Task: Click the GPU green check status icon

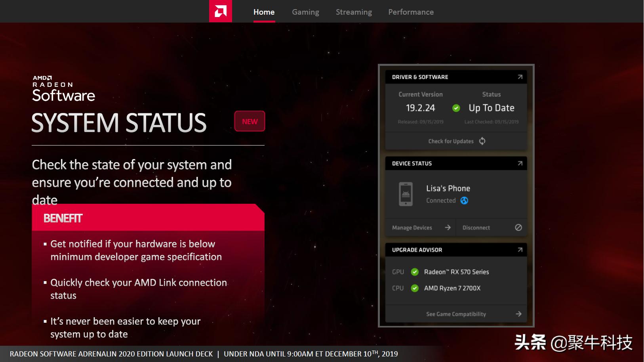Action: (x=415, y=272)
